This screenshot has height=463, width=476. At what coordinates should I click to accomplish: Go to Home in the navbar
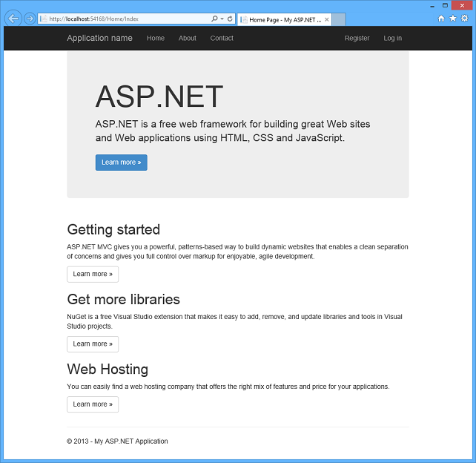click(156, 38)
